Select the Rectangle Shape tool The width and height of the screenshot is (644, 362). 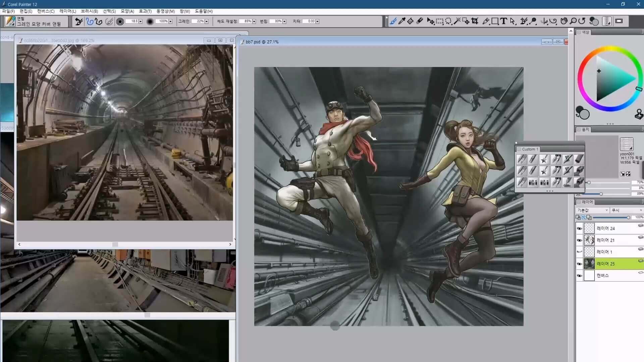coord(495,21)
